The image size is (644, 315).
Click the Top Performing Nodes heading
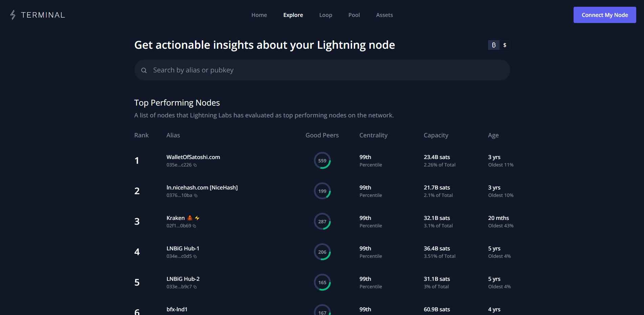click(177, 103)
